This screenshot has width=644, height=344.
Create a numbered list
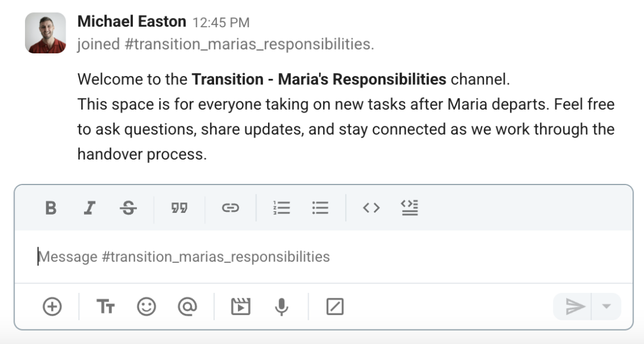pyautogui.click(x=282, y=208)
